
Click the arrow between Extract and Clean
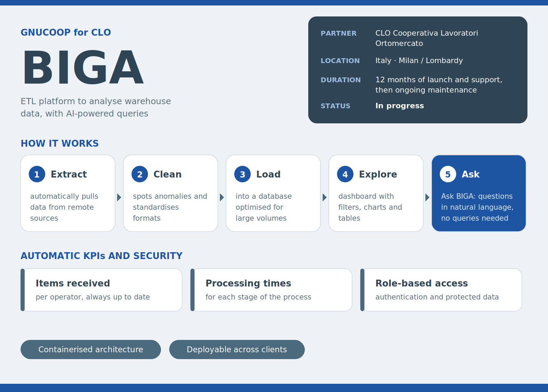coord(119,197)
